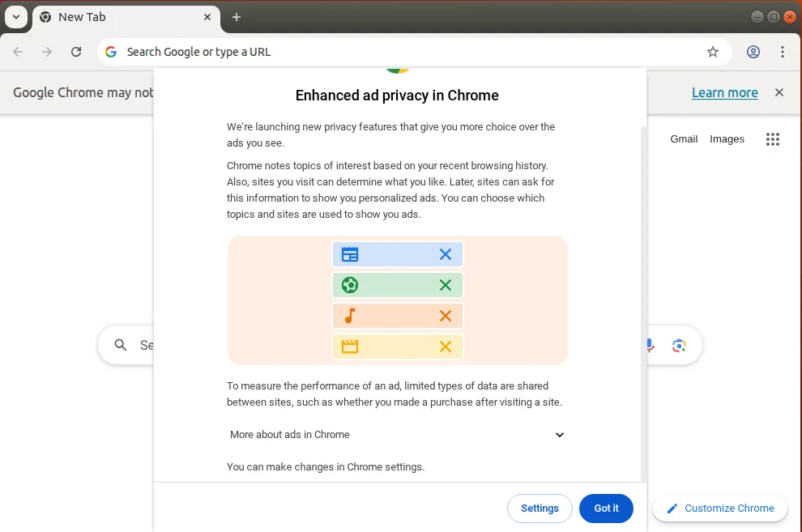Open a new tab with the plus button
Screen dimensions: 802x532
(x=236, y=17)
